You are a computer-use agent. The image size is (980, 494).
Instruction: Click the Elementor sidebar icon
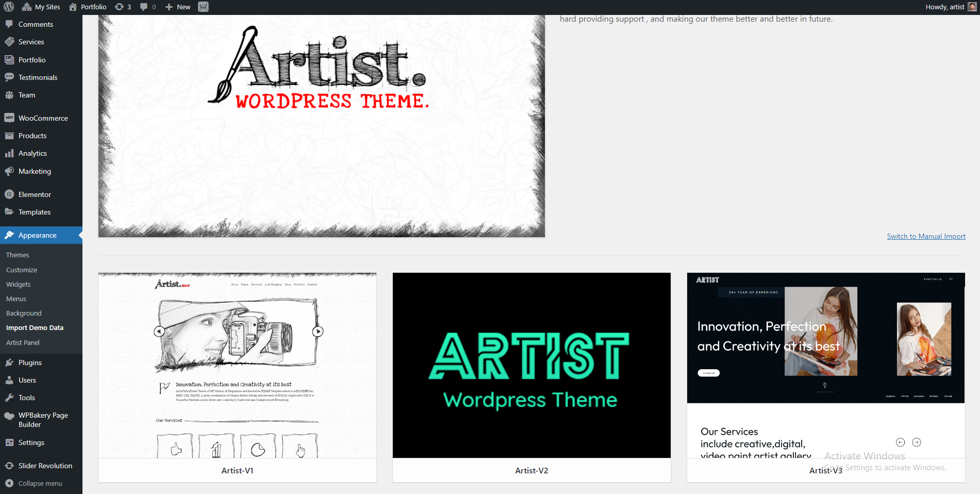tap(9, 194)
